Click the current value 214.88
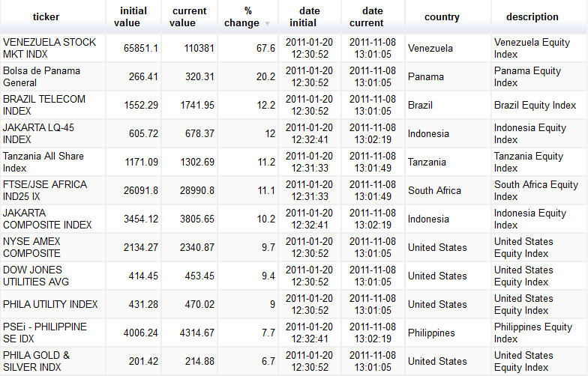The image size is (588, 376). [x=199, y=361]
